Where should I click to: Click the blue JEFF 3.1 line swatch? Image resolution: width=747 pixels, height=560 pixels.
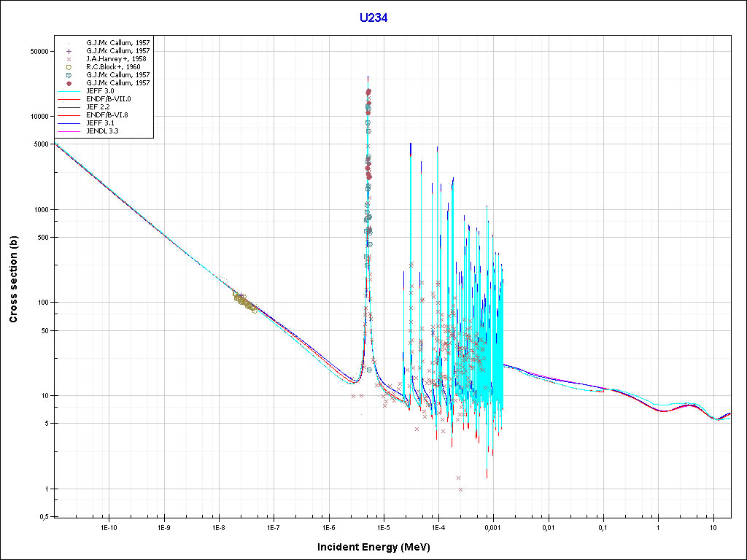69,123
